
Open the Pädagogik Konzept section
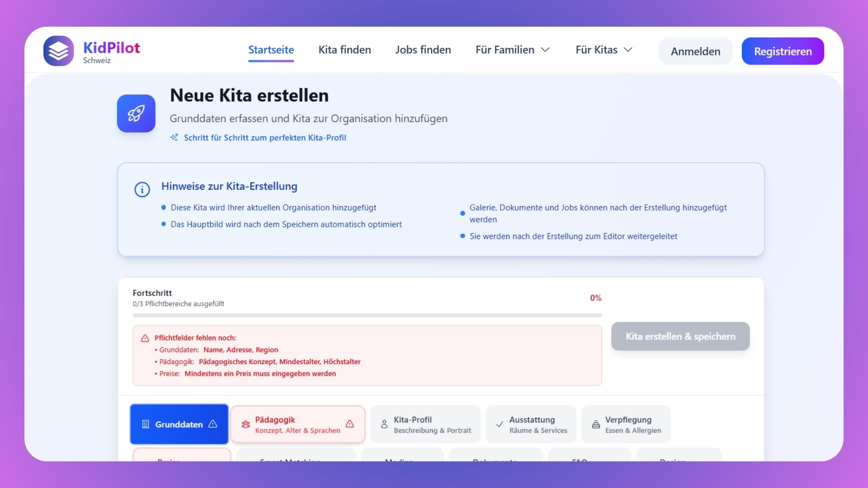(297, 424)
